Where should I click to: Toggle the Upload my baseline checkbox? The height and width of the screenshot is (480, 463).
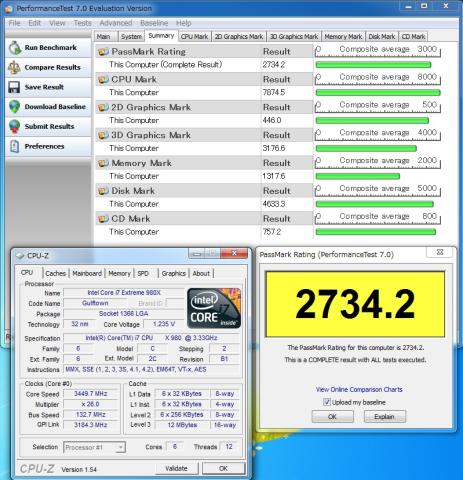[x=327, y=402]
